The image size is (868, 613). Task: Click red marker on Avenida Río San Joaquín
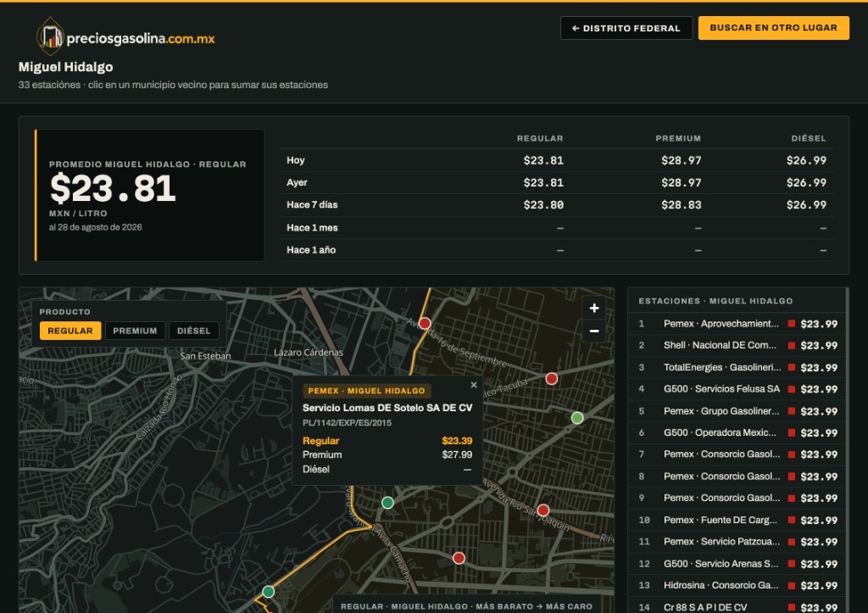(x=543, y=510)
